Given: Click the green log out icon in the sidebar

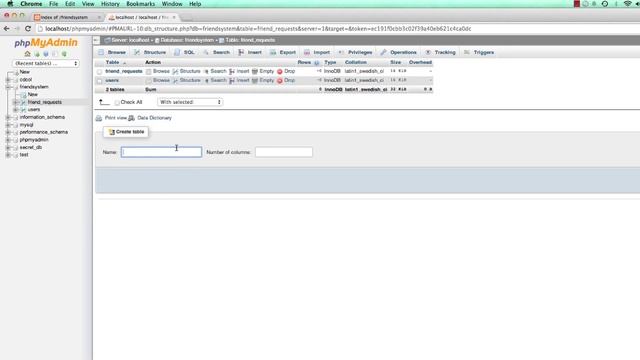Looking at the screenshot, I should [37, 54].
